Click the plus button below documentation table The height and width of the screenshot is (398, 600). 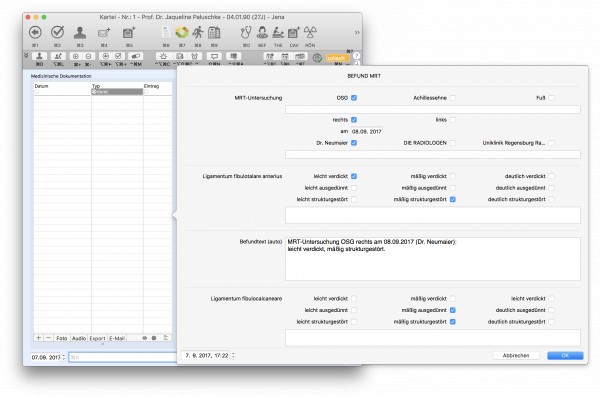(38, 338)
